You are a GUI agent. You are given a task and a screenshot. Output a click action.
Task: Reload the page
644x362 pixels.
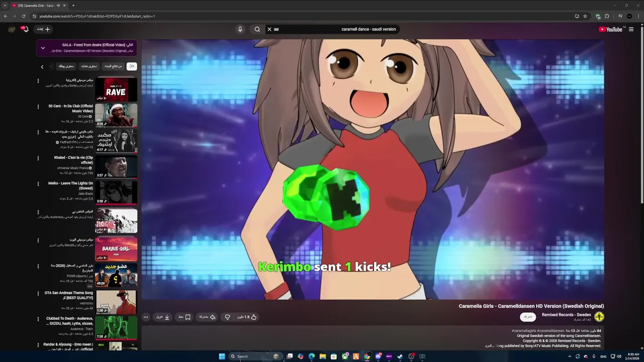pos(23,16)
